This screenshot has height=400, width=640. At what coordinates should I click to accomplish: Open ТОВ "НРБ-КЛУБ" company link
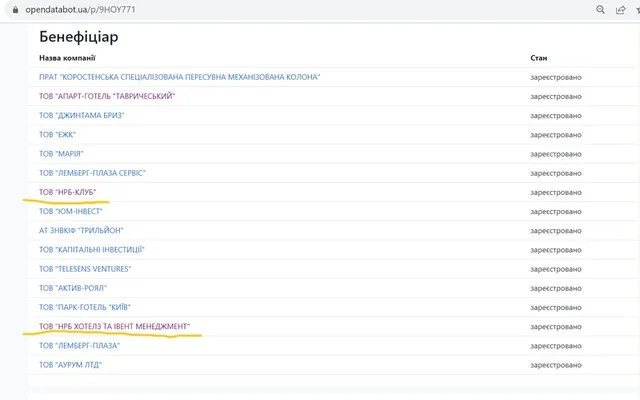click(x=67, y=192)
